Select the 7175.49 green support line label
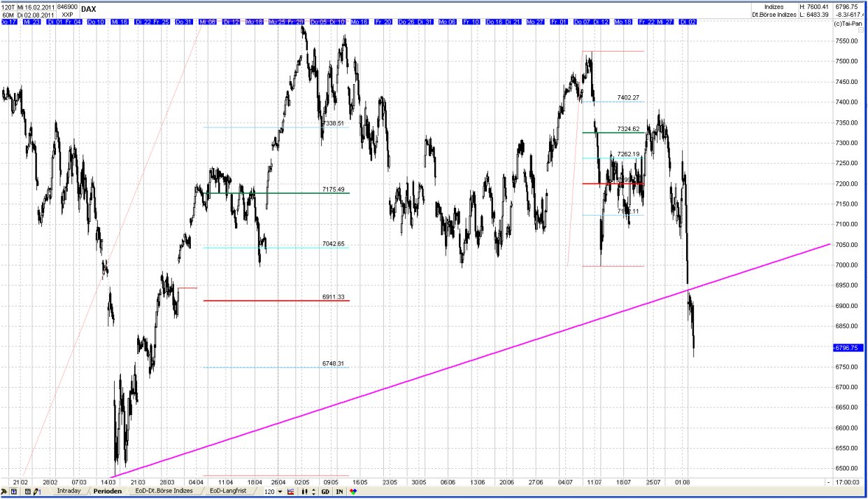Image resolution: width=868 pixels, height=499 pixels. click(332, 189)
